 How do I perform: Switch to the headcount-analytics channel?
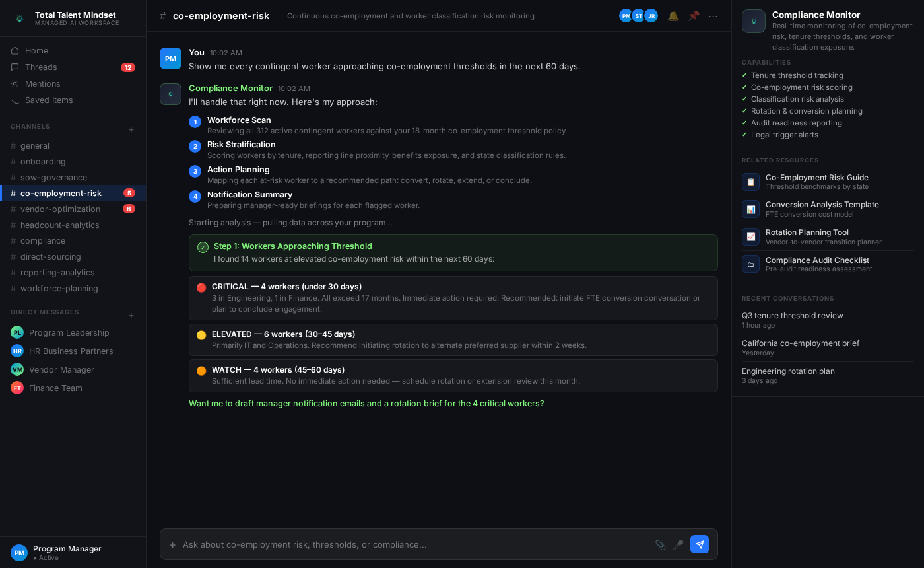pos(73,225)
